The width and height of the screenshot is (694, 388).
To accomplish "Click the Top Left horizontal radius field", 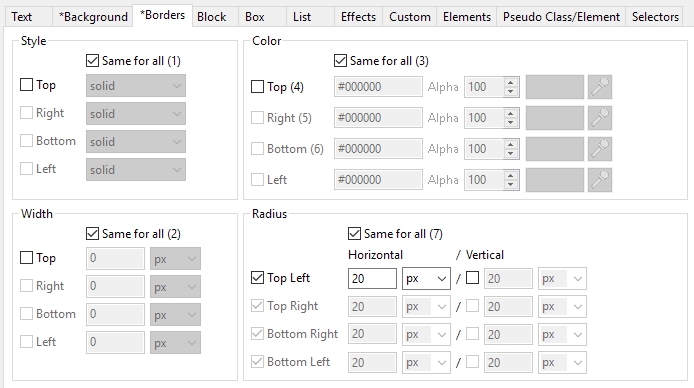I will (x=372, y=278).
